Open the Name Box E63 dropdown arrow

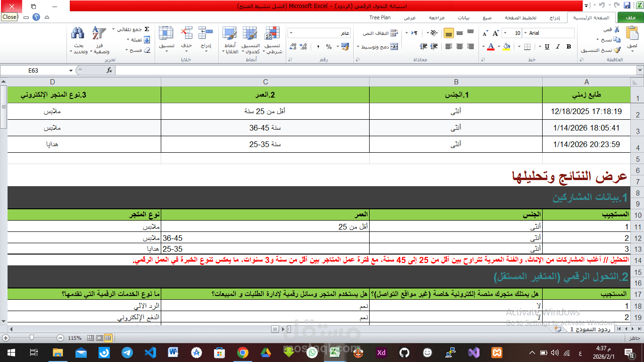pyautogui.click(x=71, y=70)
